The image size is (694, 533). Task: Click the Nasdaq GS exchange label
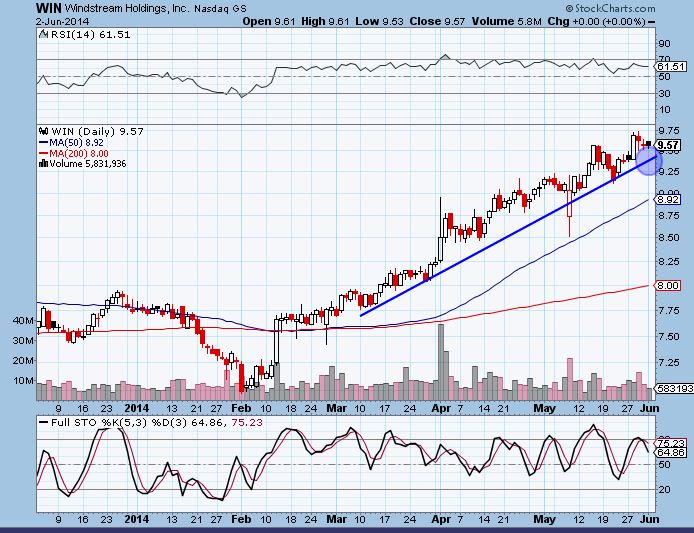tap(220, 8)
